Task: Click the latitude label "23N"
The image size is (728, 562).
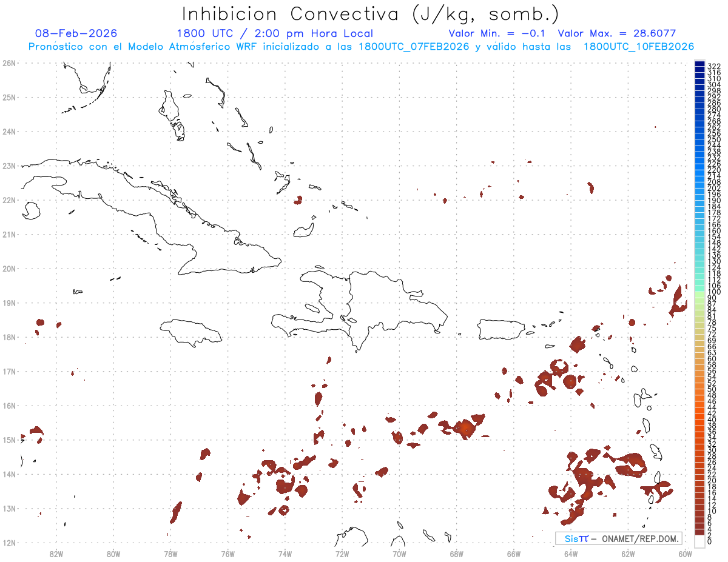Action: pyautogui.click(x=8, y=166)
